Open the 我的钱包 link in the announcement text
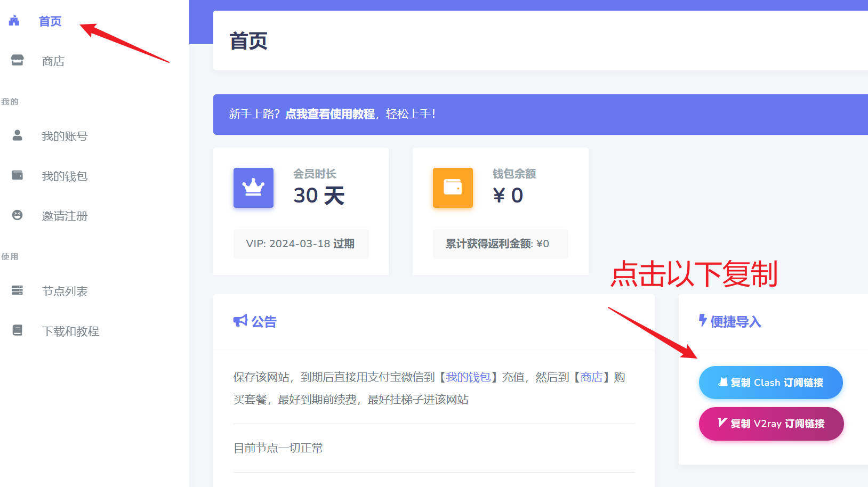868x487 pixels. click(468, 377)
